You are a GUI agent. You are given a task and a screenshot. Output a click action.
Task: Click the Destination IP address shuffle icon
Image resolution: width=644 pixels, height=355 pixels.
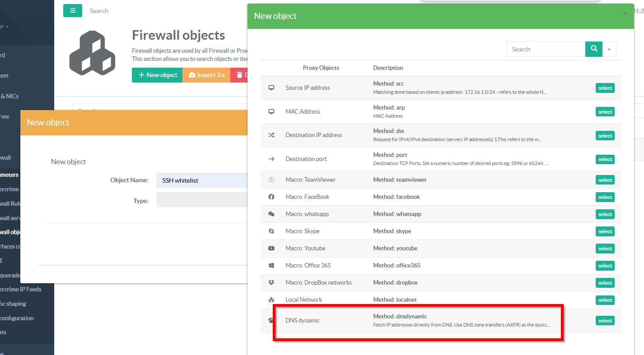point(271,135)
